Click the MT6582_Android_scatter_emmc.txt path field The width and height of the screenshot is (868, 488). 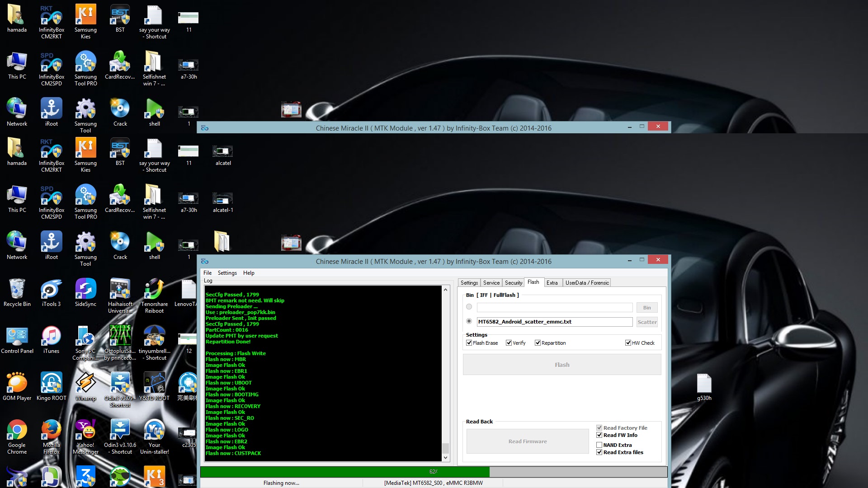tap(555, 322)
